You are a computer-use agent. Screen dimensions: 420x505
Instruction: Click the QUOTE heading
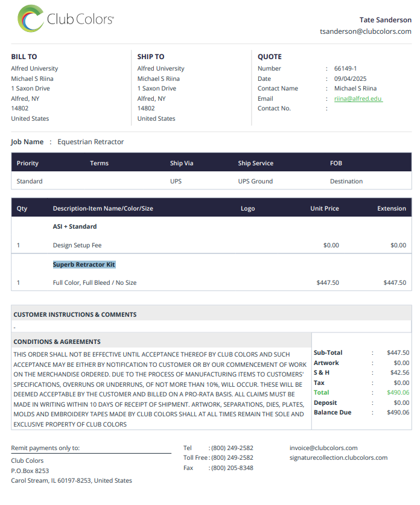click(x=269, y=57)
